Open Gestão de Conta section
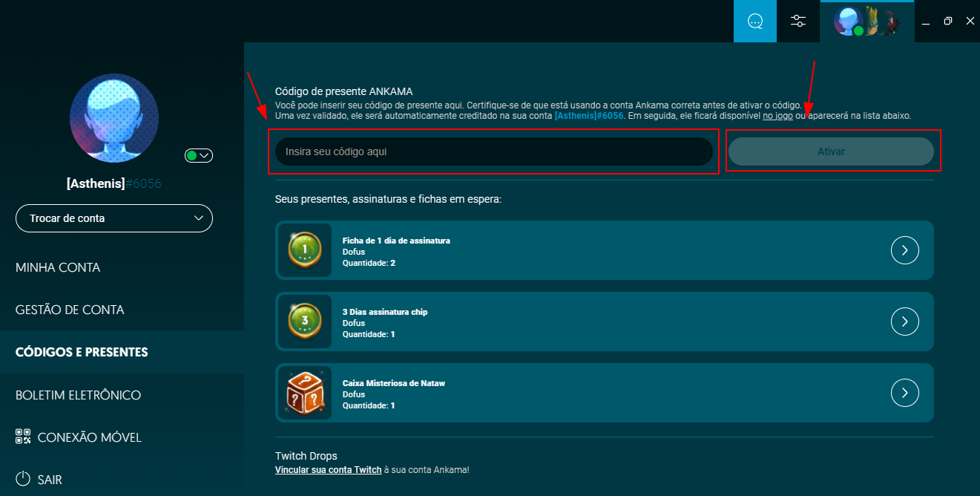This screenshot has height=496, width=980. coord(70,310)
